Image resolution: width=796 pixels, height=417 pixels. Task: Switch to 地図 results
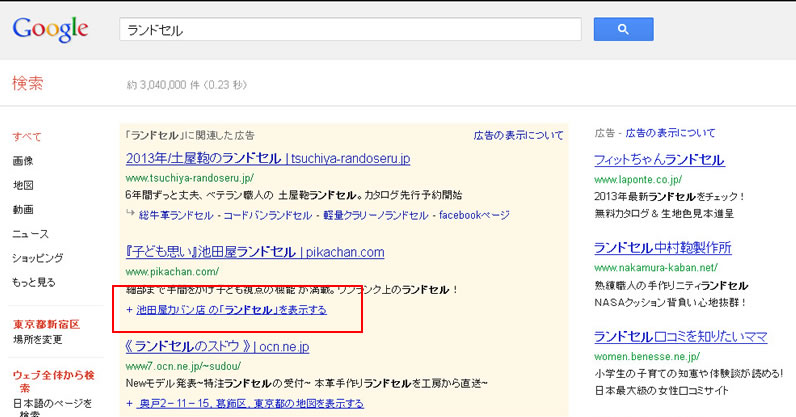pyautogui.click(x=23, y=185)
